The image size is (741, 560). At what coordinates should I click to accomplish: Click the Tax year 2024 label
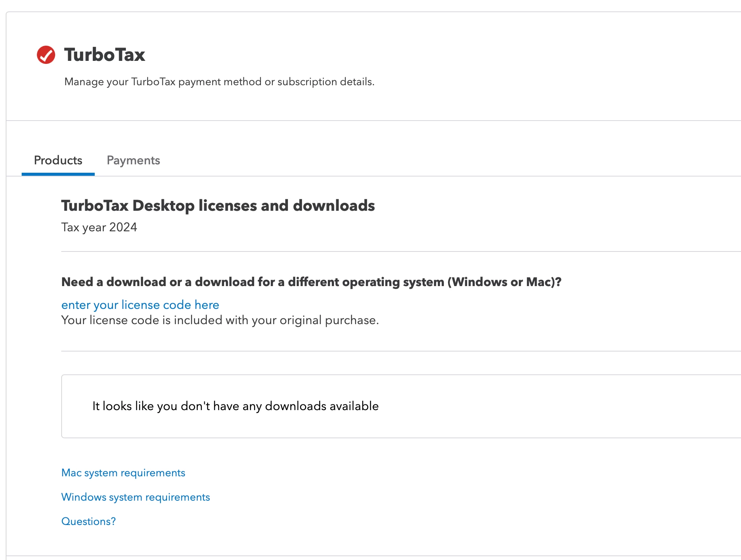(99, 228)
